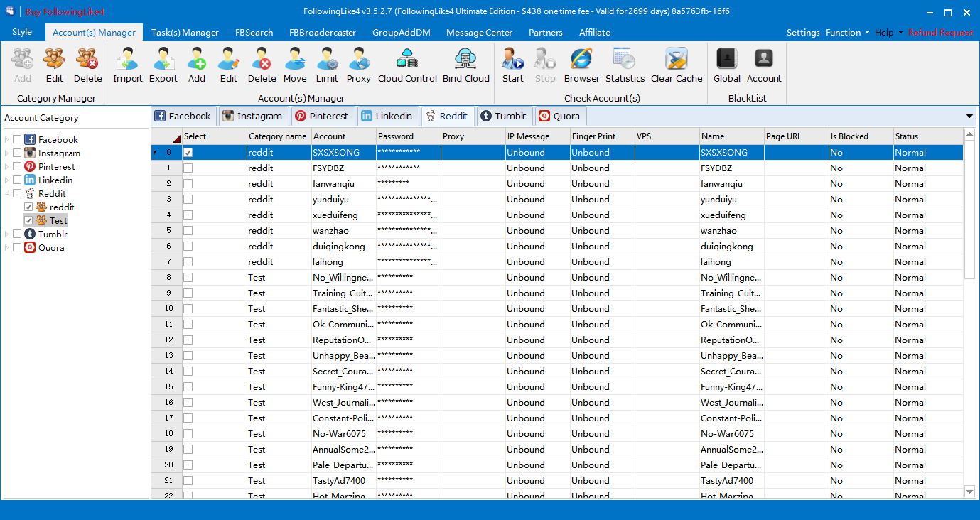Open Cloud Control
Viewport: 980px width, 520px height.
click(x=407, y=65)
